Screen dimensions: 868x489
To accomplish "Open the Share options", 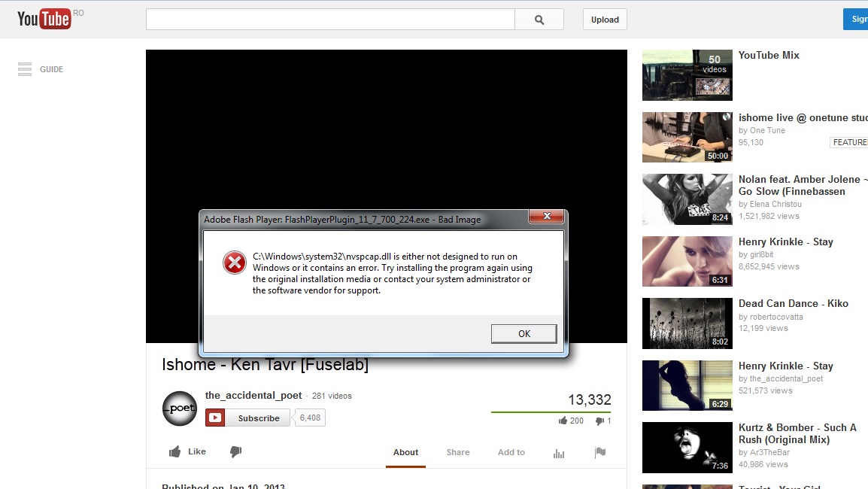I will 458,452.
